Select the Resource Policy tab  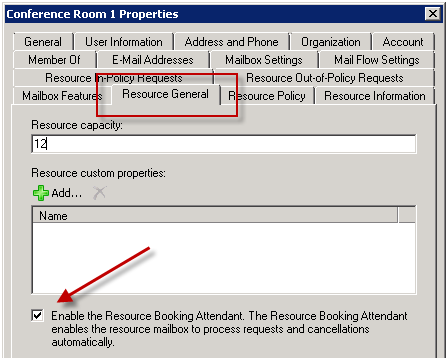267,96
